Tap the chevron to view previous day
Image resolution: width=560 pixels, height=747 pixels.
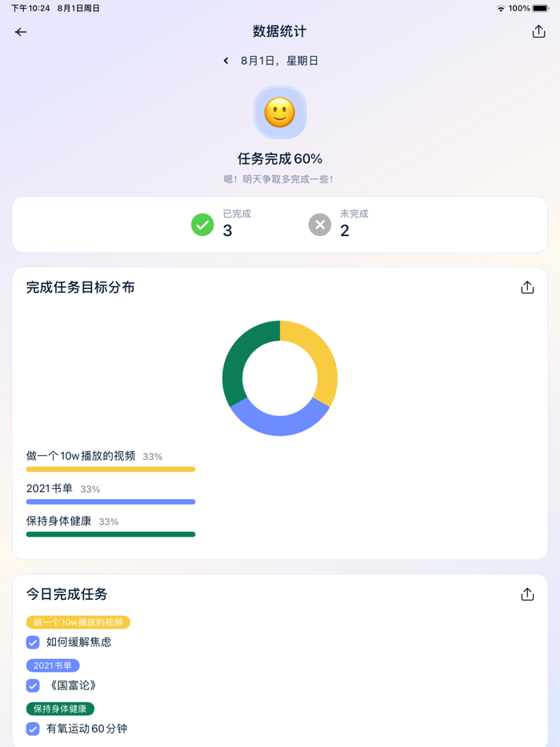click(226, 59)
